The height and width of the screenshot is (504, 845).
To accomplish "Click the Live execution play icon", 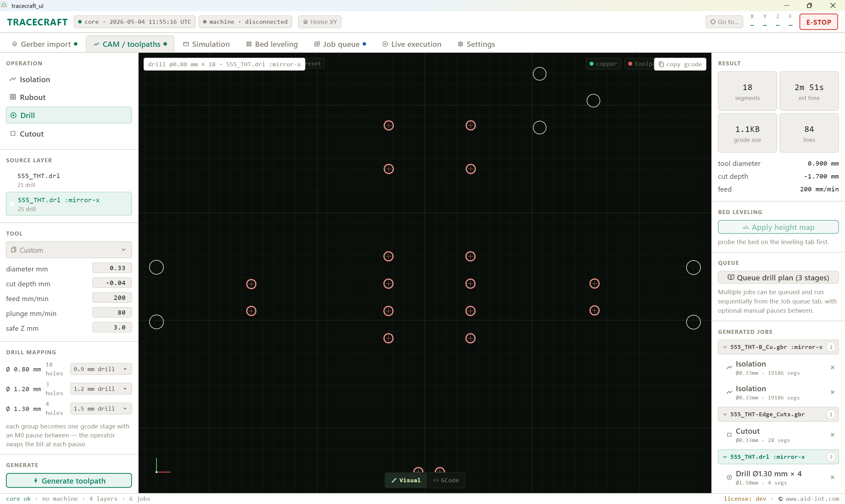I will coord(385,44).
